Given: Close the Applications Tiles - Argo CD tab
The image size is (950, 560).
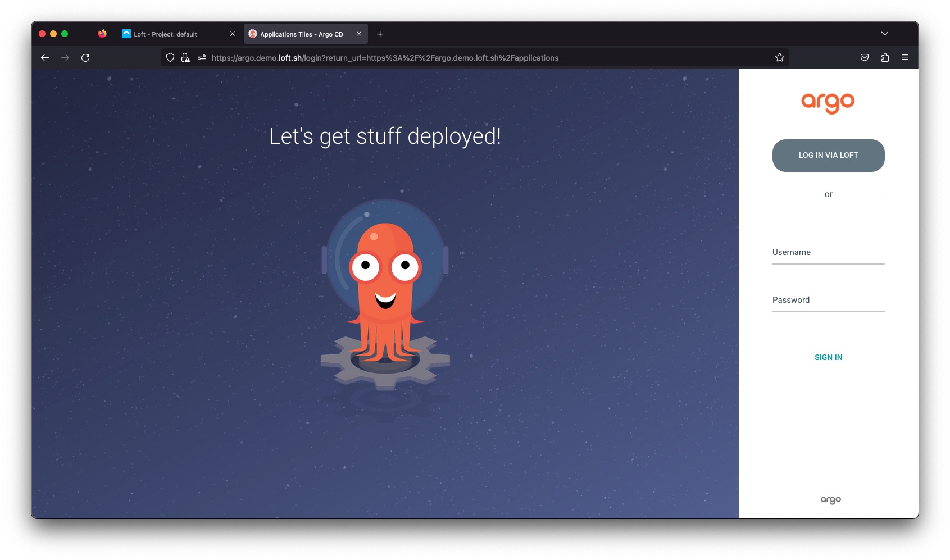Looking at the screenshot, I should [359, 34].
